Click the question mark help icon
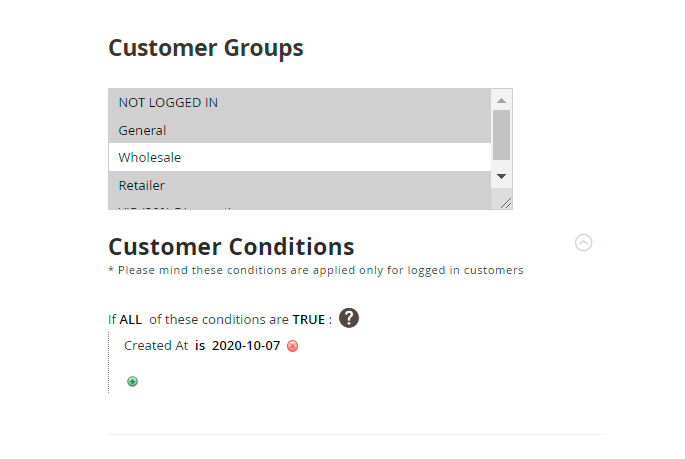The width and height of the screenshot is (685, 459). pos(348,318)
